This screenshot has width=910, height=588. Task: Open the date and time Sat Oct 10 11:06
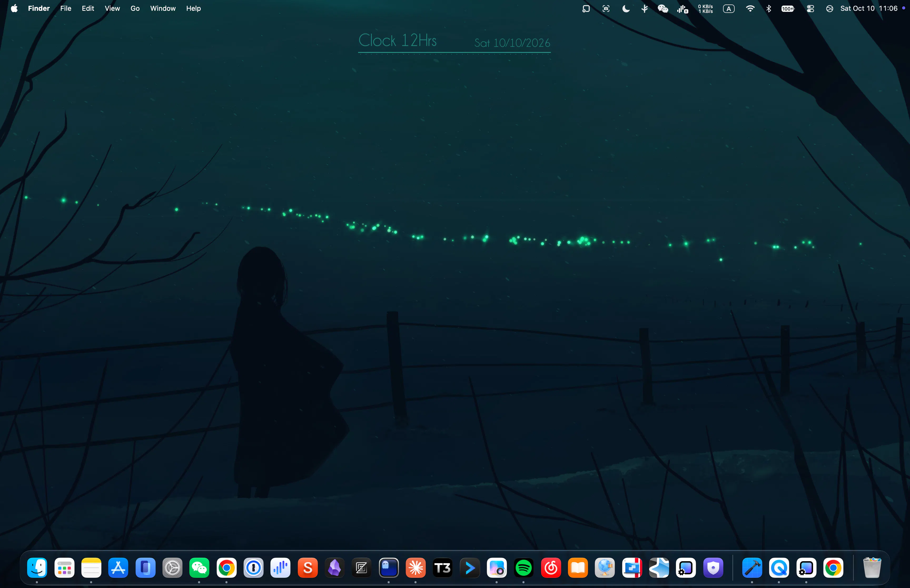pyautogui.click(x=869, y=8)
